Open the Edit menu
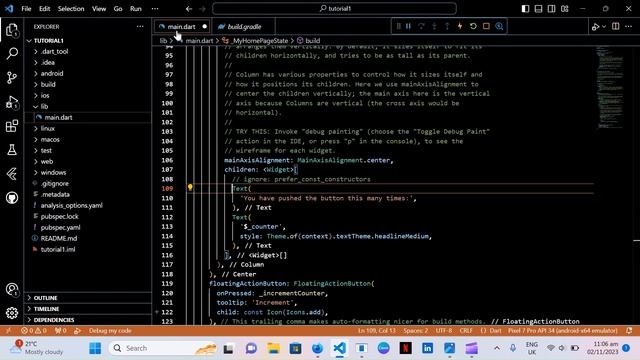This screenshot has width=640, height=360. click(44, 9)
